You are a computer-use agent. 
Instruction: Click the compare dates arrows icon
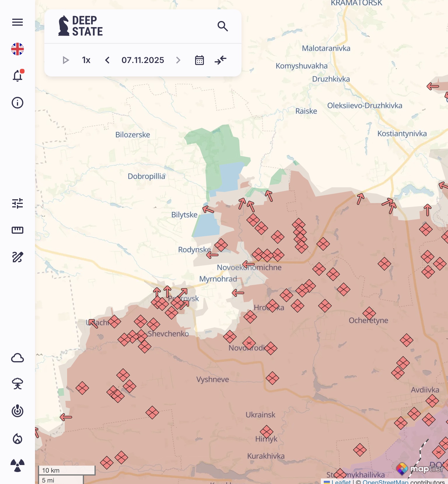pos(220,60)
